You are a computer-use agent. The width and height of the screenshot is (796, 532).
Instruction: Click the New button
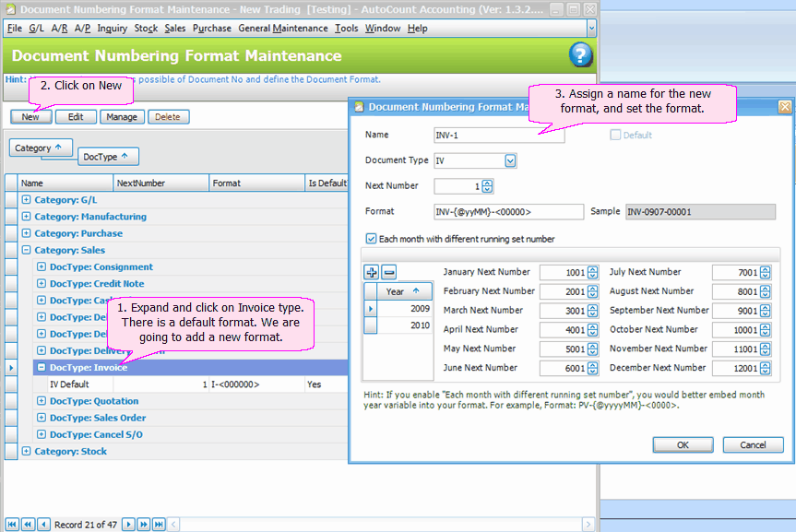tap(30, 117)
